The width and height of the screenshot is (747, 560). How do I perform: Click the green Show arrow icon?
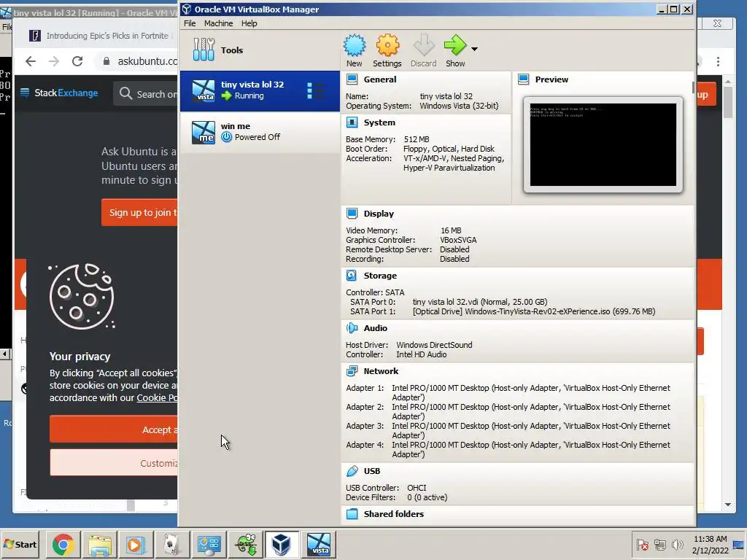click(x=455, y=45)
